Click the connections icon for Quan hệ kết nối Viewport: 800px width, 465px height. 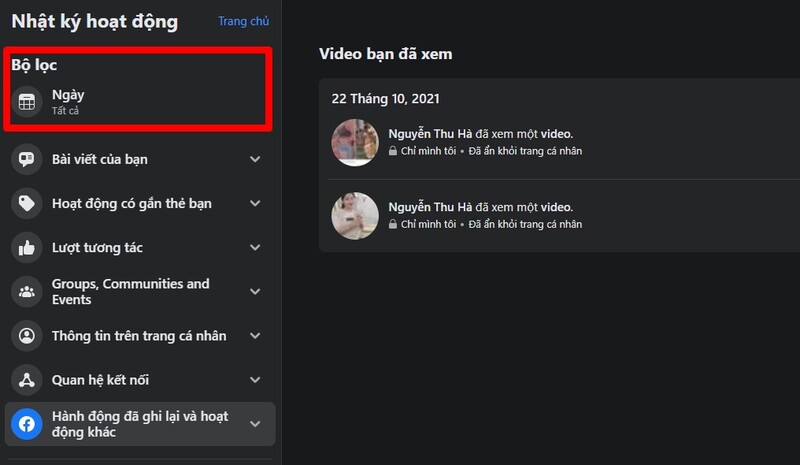tap(27, 380)
